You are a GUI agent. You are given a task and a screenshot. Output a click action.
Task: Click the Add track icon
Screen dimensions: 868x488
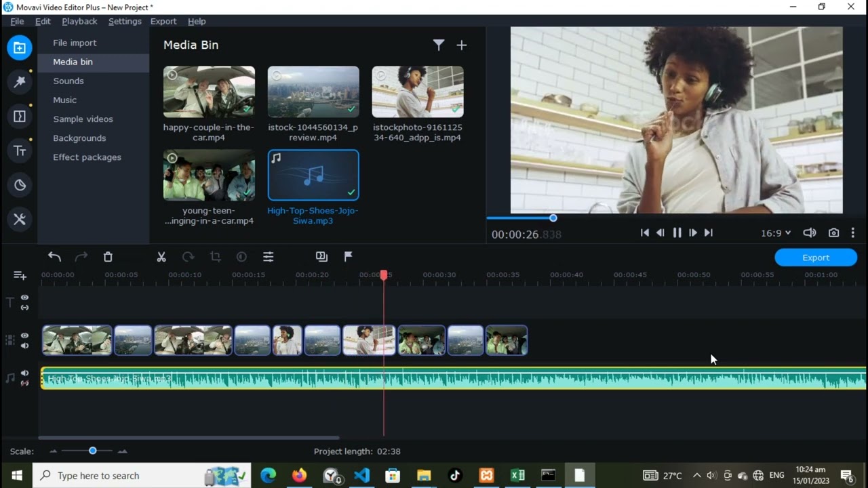20,275
